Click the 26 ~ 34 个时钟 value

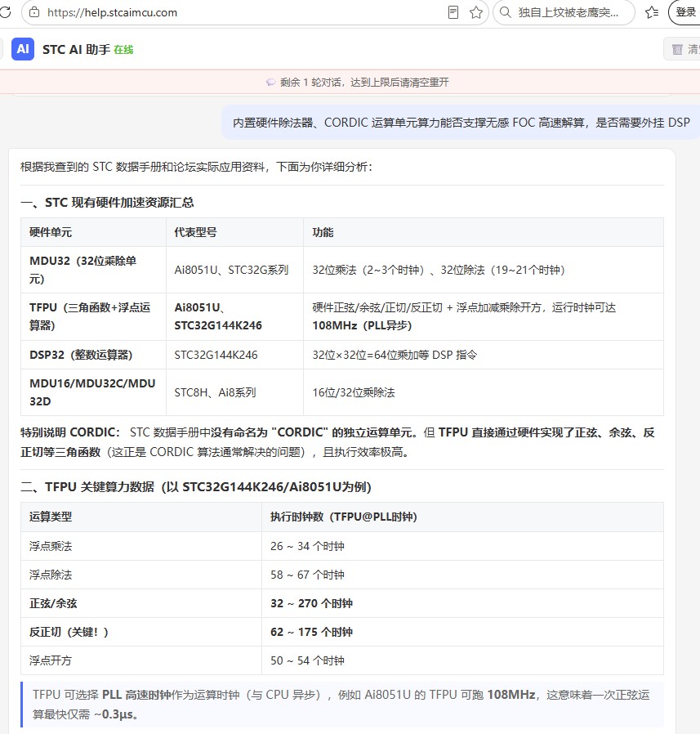coord(307,546)
